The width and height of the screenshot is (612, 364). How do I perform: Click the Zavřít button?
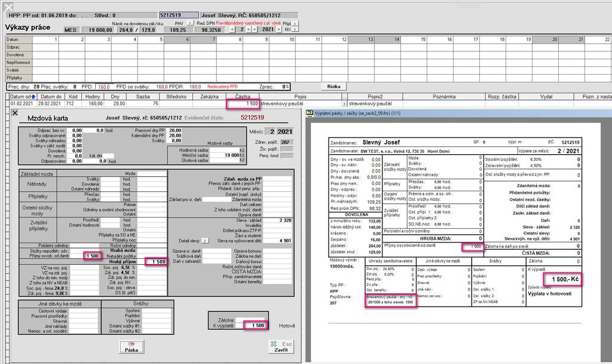(281, 347)
